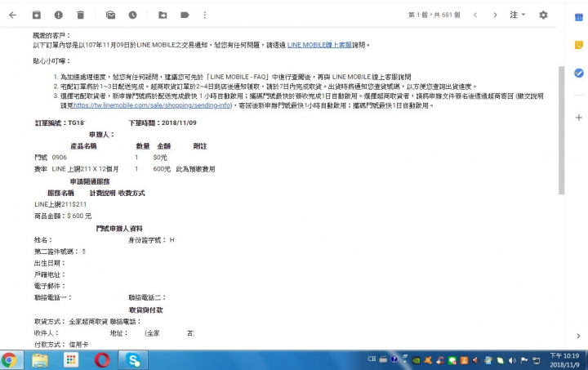
Task: Click the taskbar clock showing 10:19
Action: [564, 360]
